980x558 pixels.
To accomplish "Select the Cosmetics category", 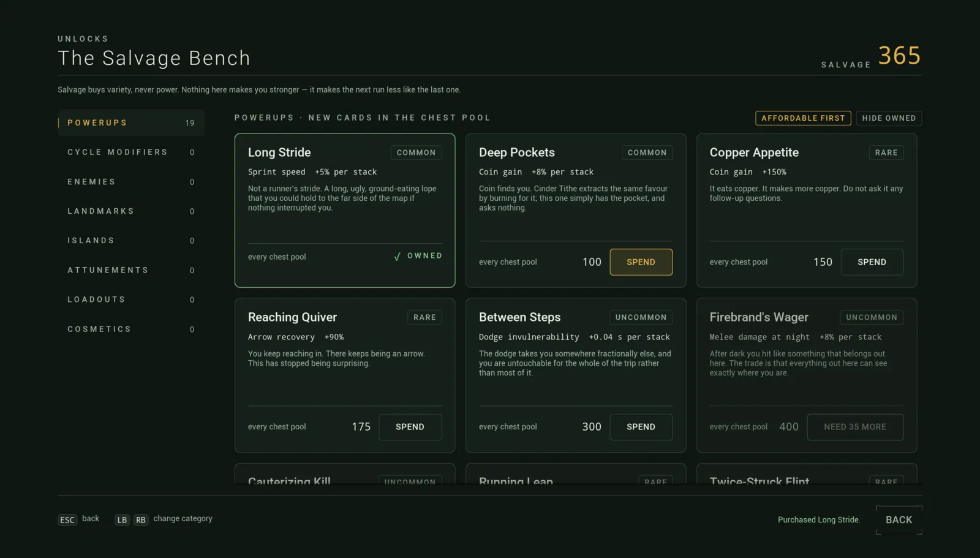I will [131, 329].
